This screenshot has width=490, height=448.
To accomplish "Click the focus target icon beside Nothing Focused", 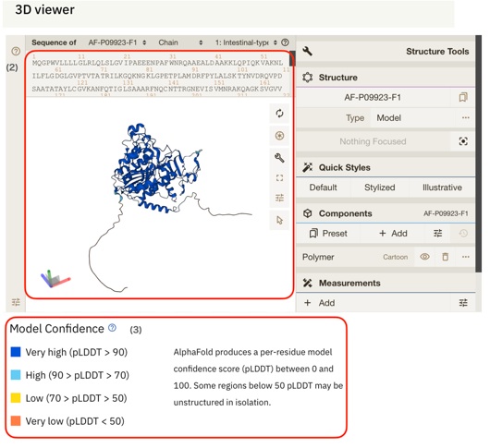I will (x=463, y=141).
